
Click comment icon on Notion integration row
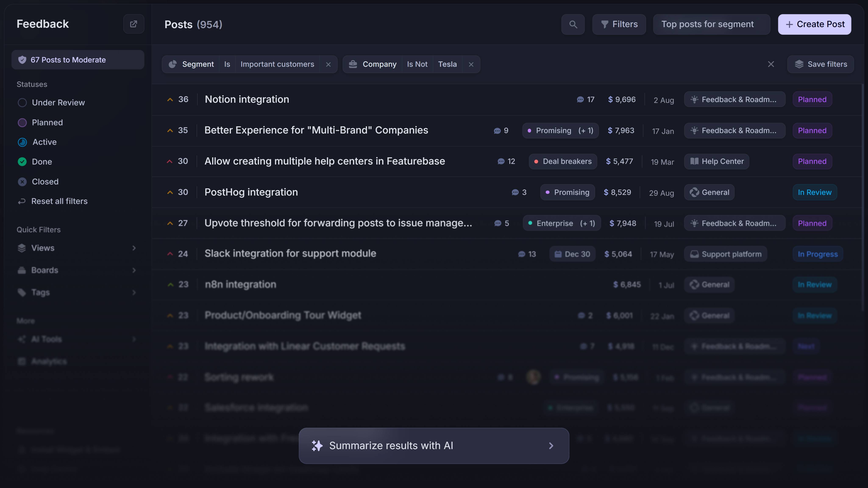point(580,99)
